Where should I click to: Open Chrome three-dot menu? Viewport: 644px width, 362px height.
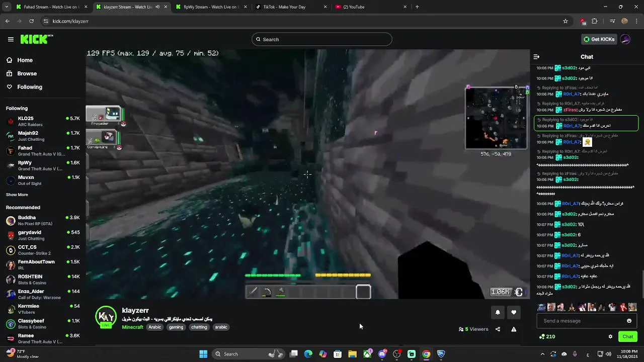pyautogui.click(x=637, y=21)
